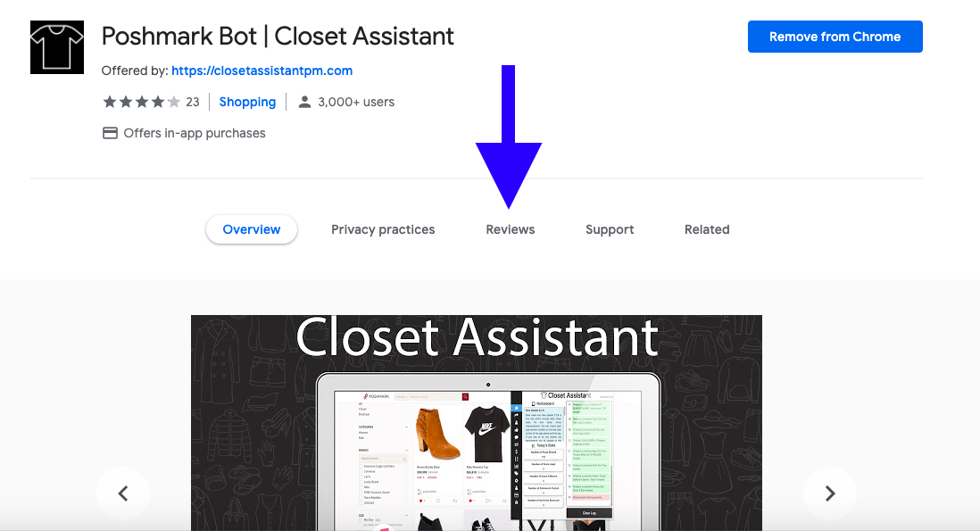Image resolution: width=980 pixels, height=531 pixels.
Task: Open the closetassistantpm.com link
Action: pyautogui.click(x=262, y=71)
